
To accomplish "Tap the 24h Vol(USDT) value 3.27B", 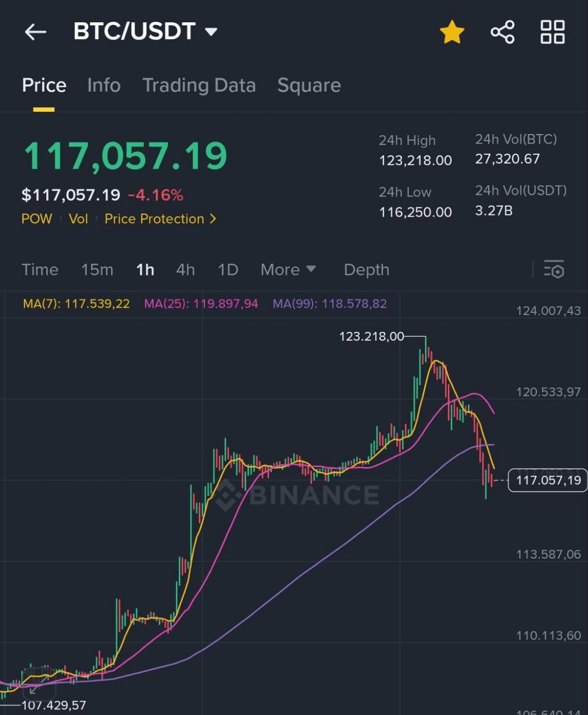I will tap(494, 211).
